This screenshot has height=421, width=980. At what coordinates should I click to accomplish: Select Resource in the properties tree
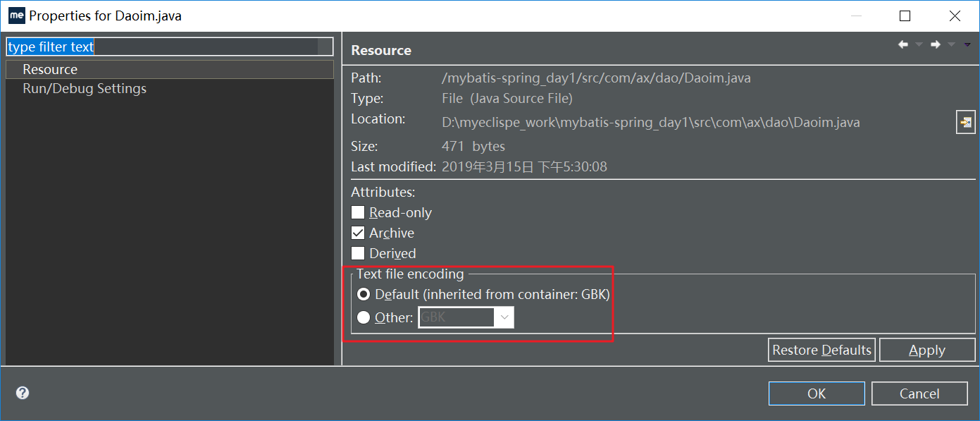coord(50,69)
